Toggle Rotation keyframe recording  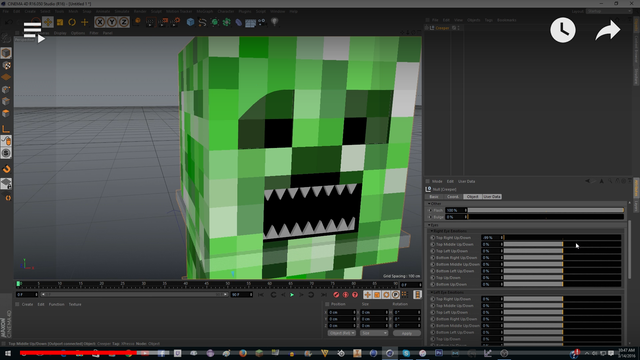pyautogui.click(x=386, y=295)
